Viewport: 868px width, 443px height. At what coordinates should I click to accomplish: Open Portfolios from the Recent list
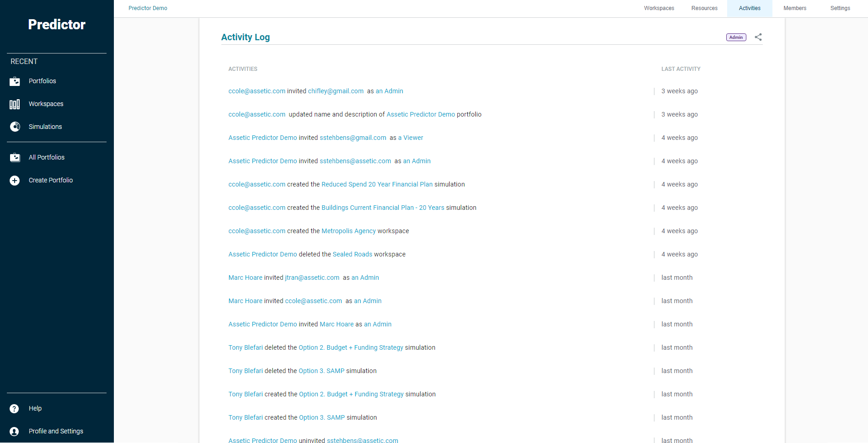tap(43, 81)
